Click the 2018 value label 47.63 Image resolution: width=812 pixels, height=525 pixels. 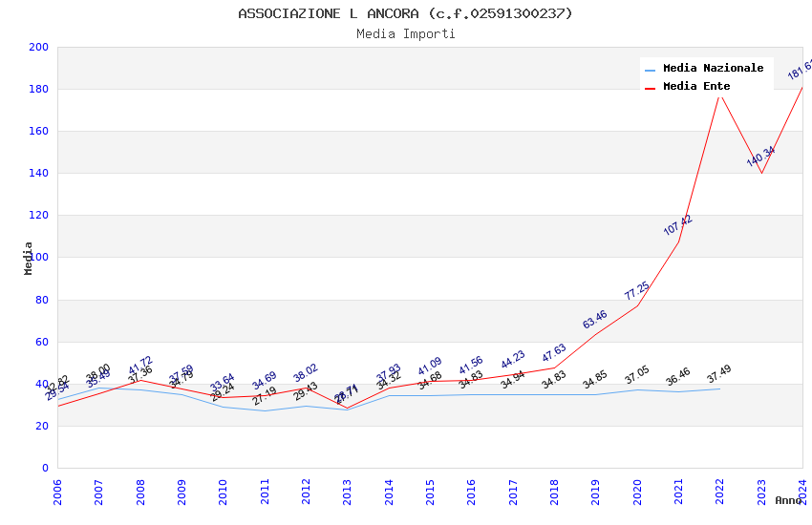point(554,353)
